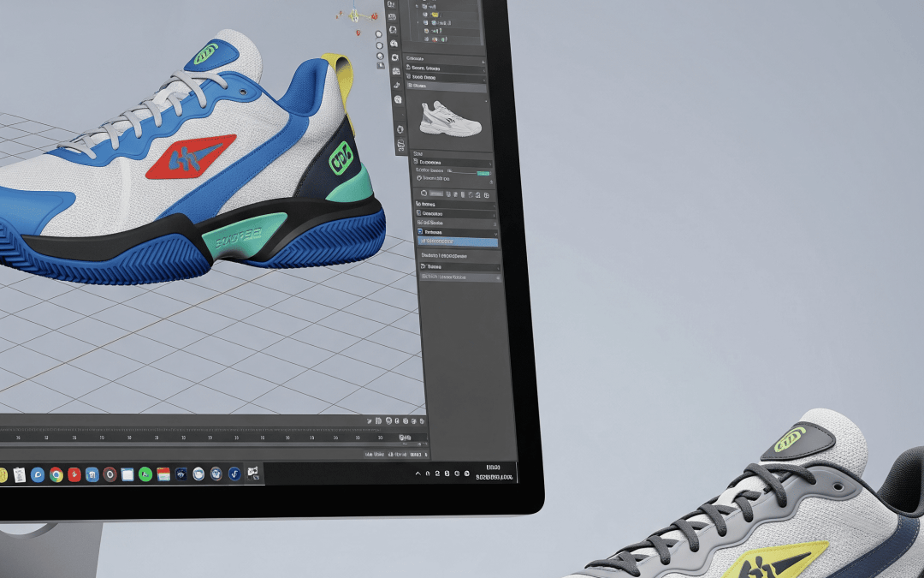
Task: Click the frame number field right of the timeline ruler
Action: coord(406,438)
